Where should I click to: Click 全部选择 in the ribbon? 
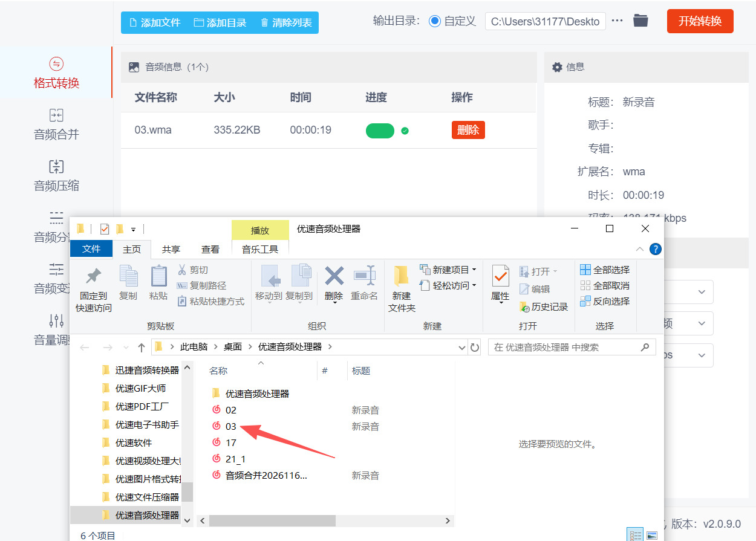click(x=605, y=270)
